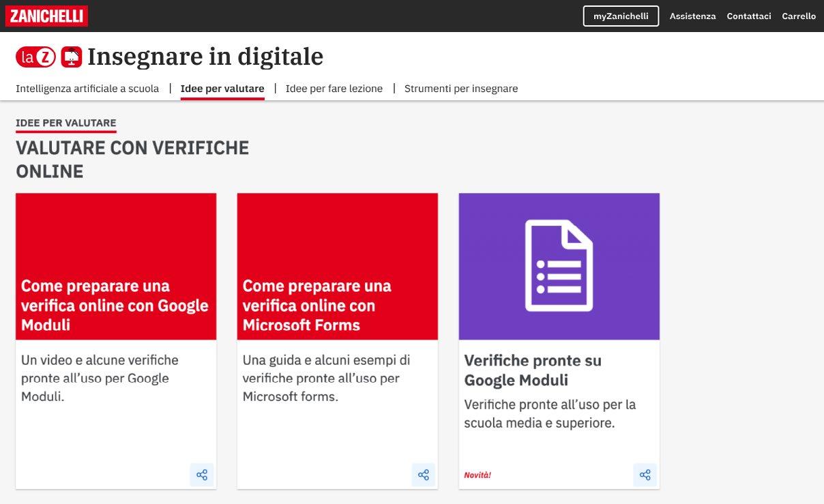Select Intelligenza artificiale a scuola tab
Image resolution: width=824 pixels, height=504 pixels.
click(87, 89)
